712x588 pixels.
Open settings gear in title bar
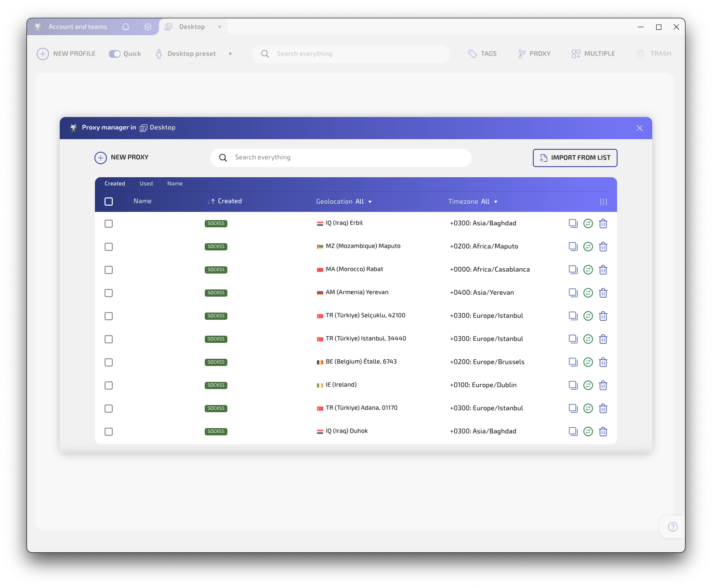click(148, 27)
